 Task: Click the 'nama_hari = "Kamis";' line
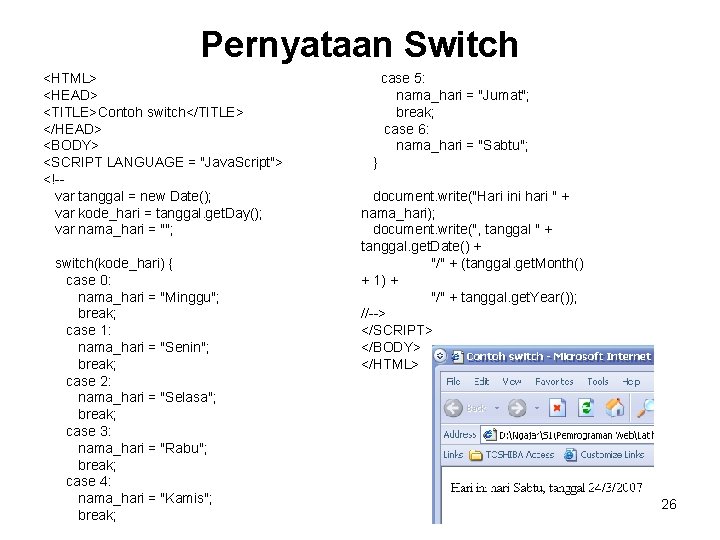[145, 498]
